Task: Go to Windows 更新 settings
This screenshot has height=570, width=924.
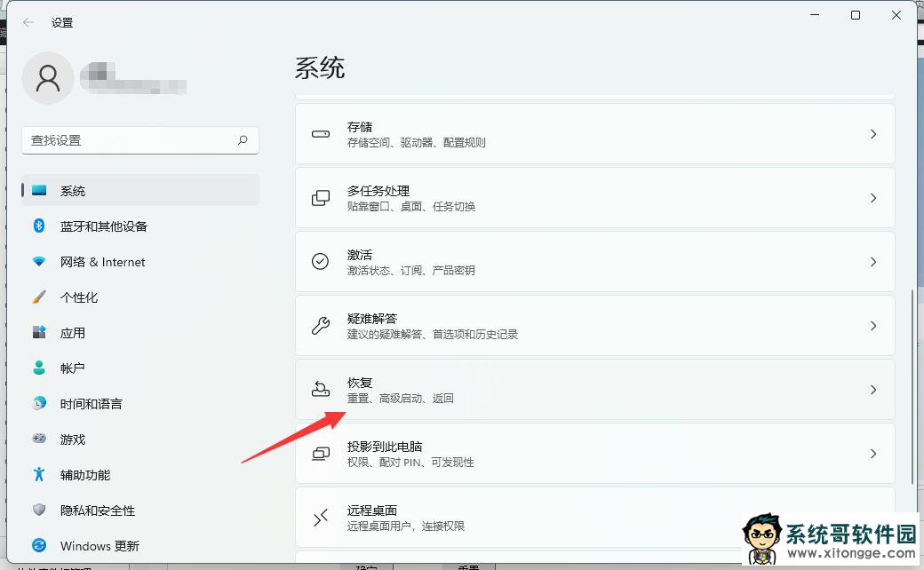Action: pyautogui.click(x=140, y=546)
